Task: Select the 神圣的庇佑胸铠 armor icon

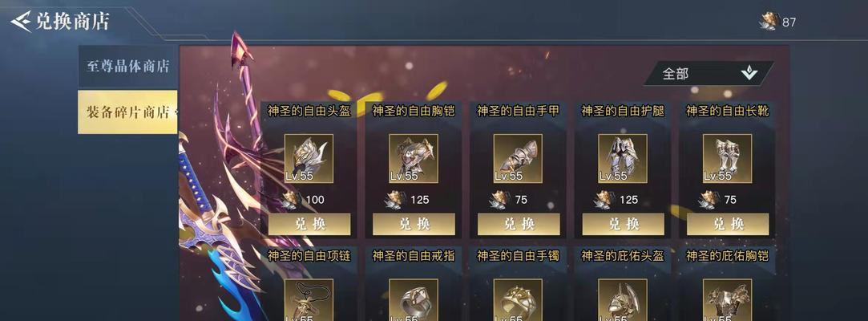Action: pyautogui.click(x=728, y=299)
